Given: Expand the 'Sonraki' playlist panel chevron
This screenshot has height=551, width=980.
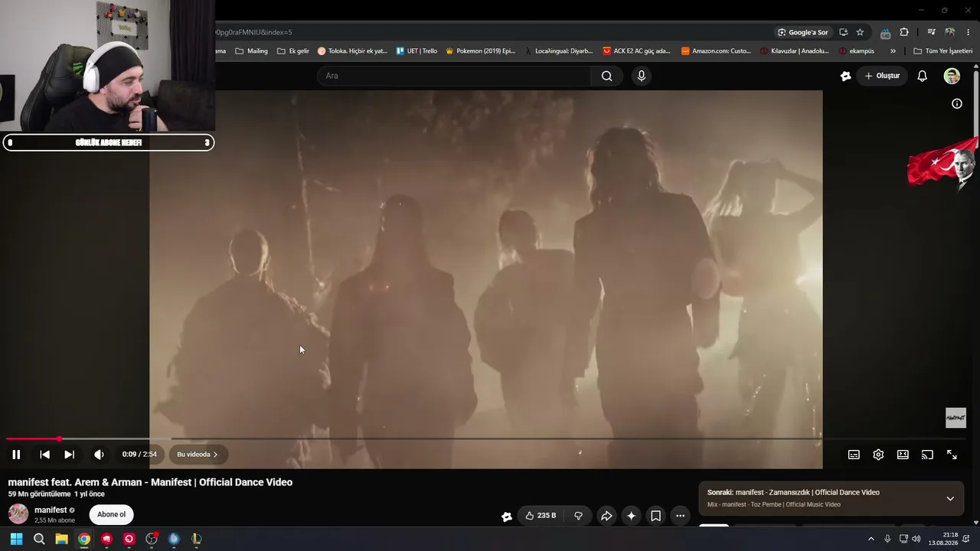Looking at the screenshot, I should coord(950,498).
